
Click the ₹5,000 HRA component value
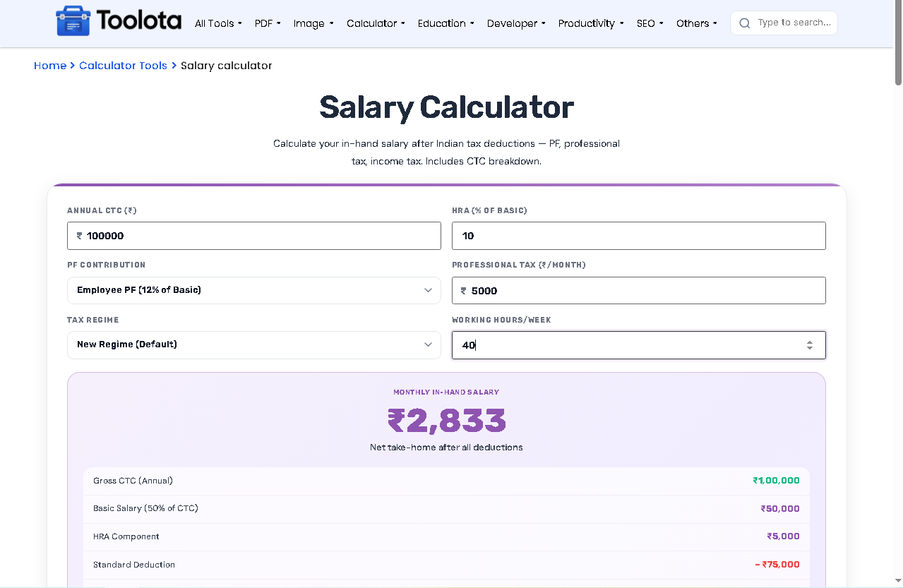(x=783, y=536)
